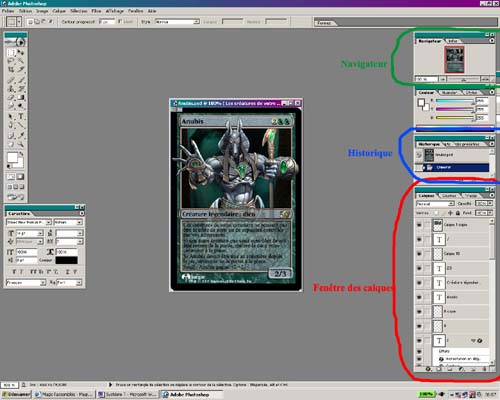Open the Français language dropdown
This screenshot has height=400, width=500.
(43, 283)
